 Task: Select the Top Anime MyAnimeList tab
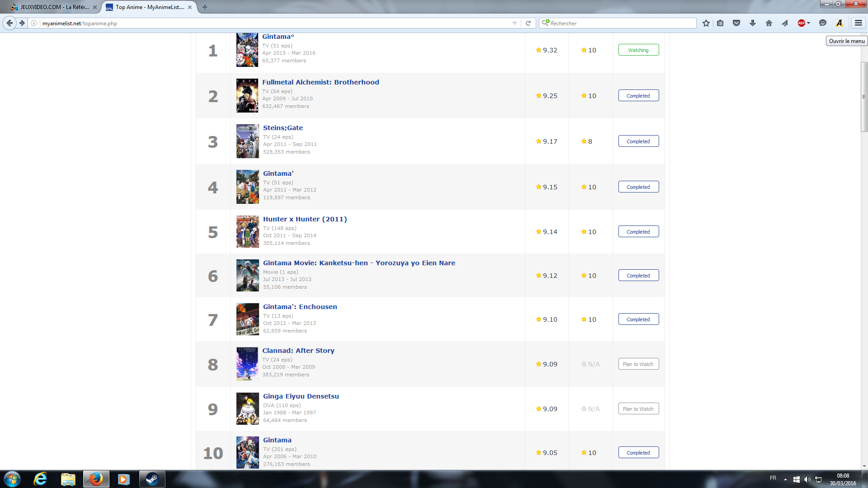point(149,7)
